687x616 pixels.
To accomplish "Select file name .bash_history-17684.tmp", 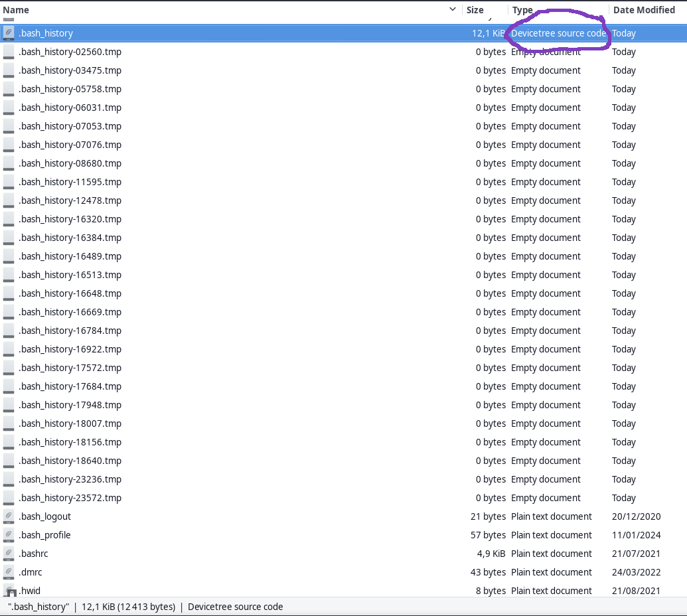I will coord(70,386).
